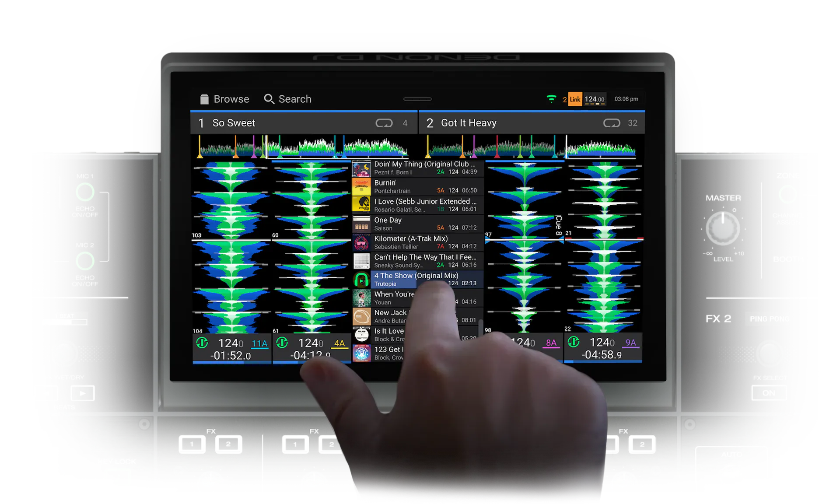Click deck 1 loop icon
Image resolution: width=840 pixels, height=504 pixels.
[x=384, y=123]
